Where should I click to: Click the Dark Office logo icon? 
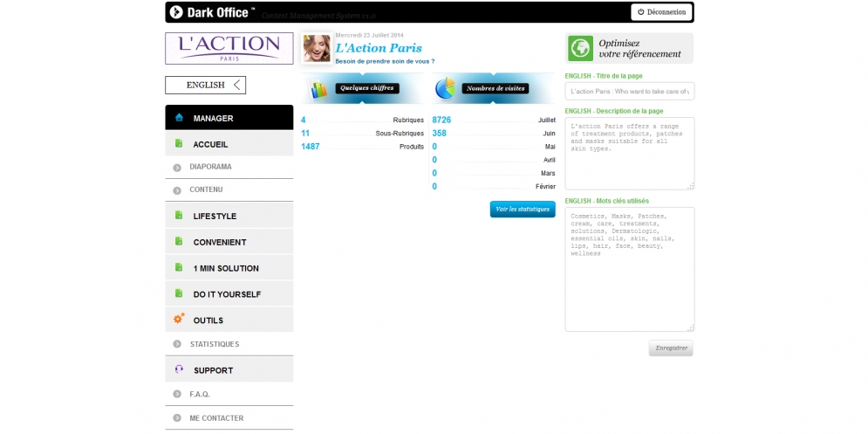(176, 11)
